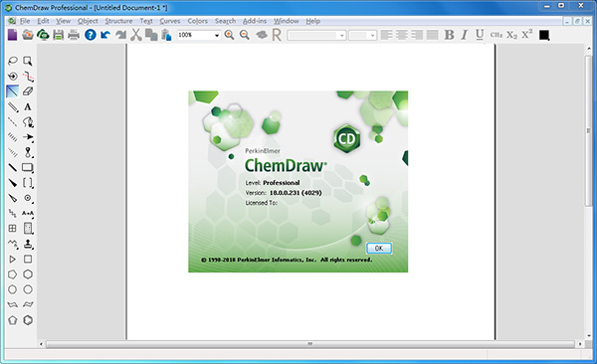Screen dimensions: 597x364
Task: Choose the Brackets tool
Action: [x=28, y=183]
